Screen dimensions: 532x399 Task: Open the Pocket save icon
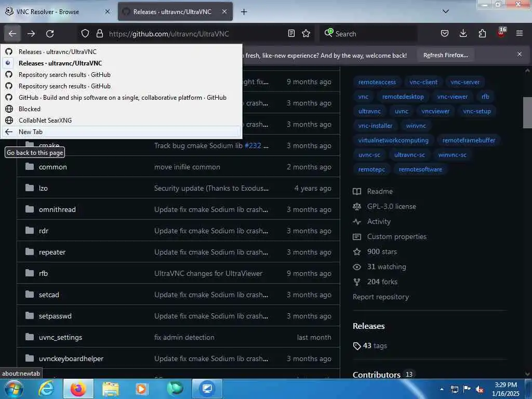click(445, 34)
